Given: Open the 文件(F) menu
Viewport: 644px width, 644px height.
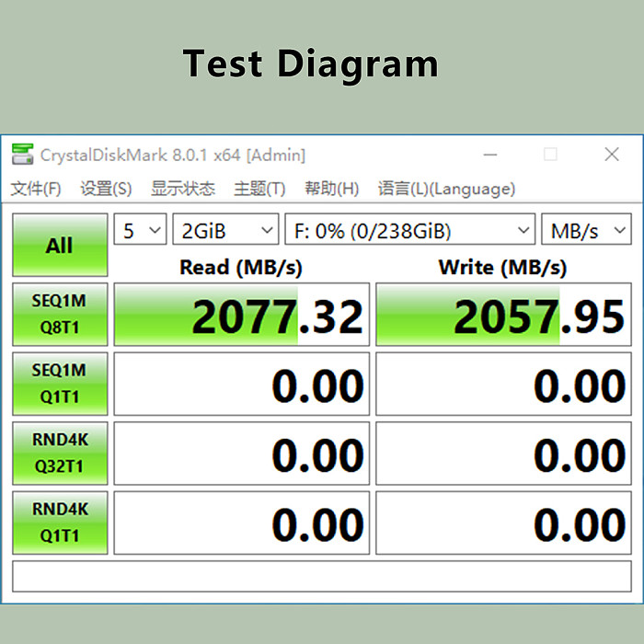Looking at the screenshot, I should click(x=36, y=189).
